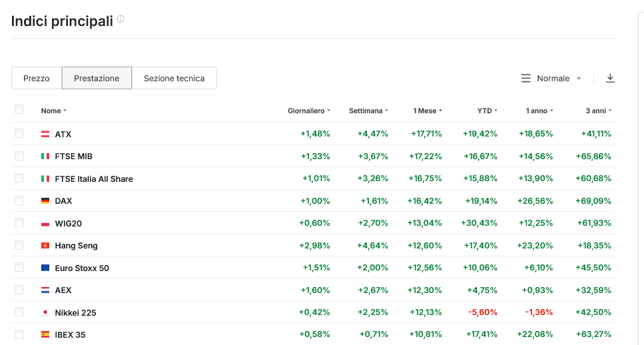Open the Hang Seng index link

77,246
